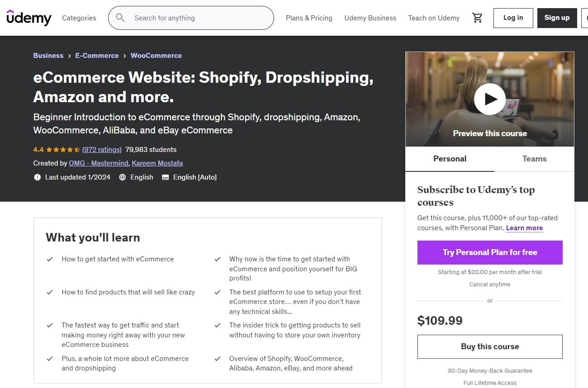Click a checkmark icon under What you'll learn
588x388 pixels.
pos(50,259)
